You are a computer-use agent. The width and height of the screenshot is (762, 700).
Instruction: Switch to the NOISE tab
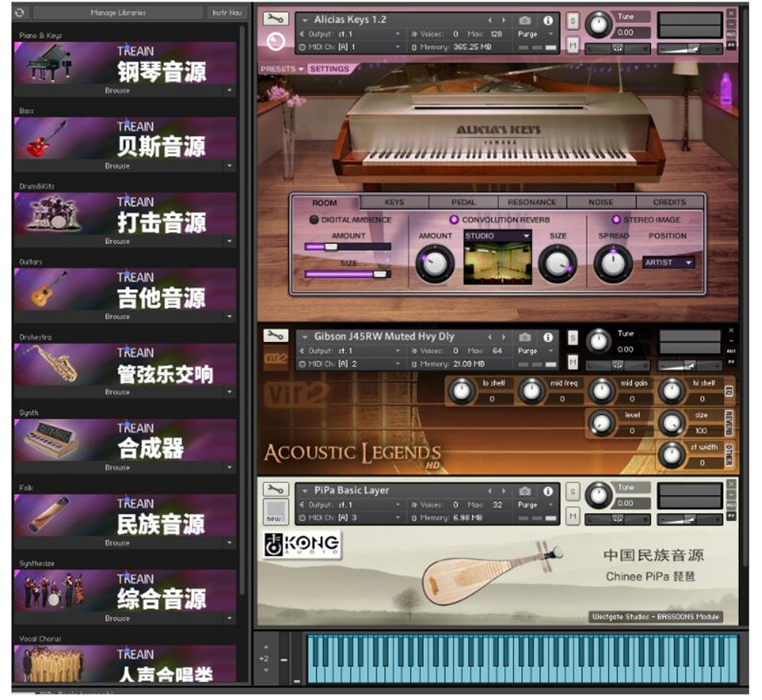coord(600,202)
